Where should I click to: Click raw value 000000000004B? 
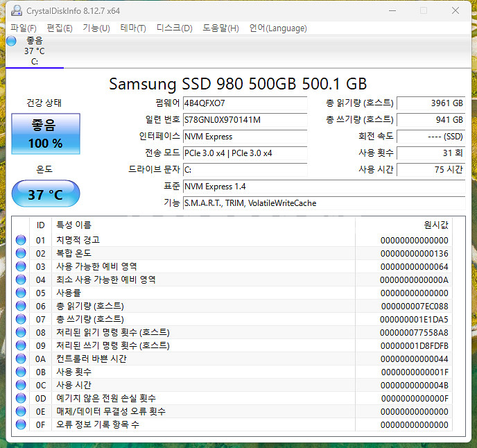point(415,386)
